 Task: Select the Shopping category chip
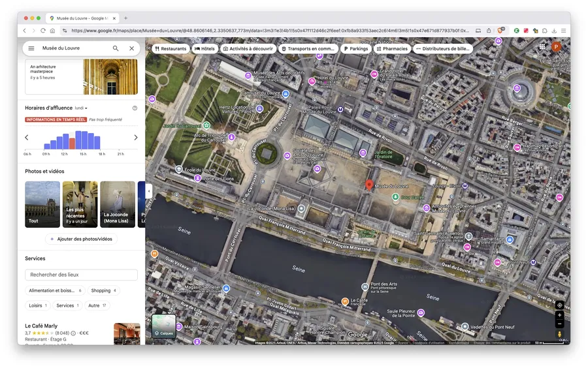click(x=103, y=290)
